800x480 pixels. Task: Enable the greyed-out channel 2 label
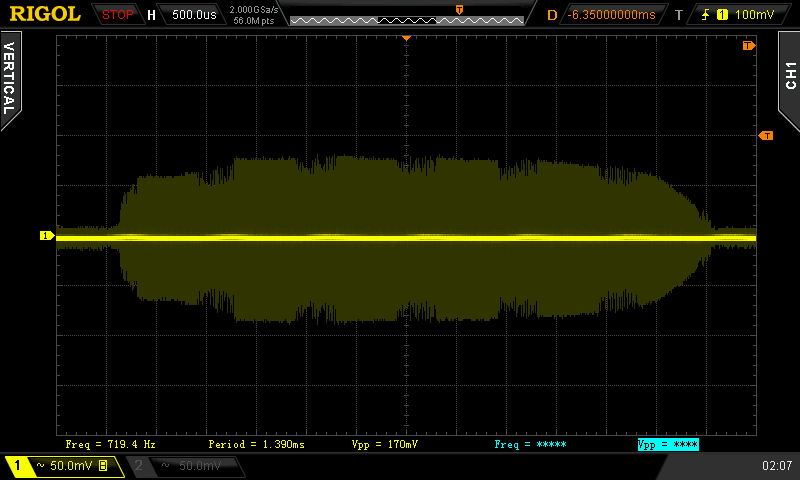tap(184, 466)
